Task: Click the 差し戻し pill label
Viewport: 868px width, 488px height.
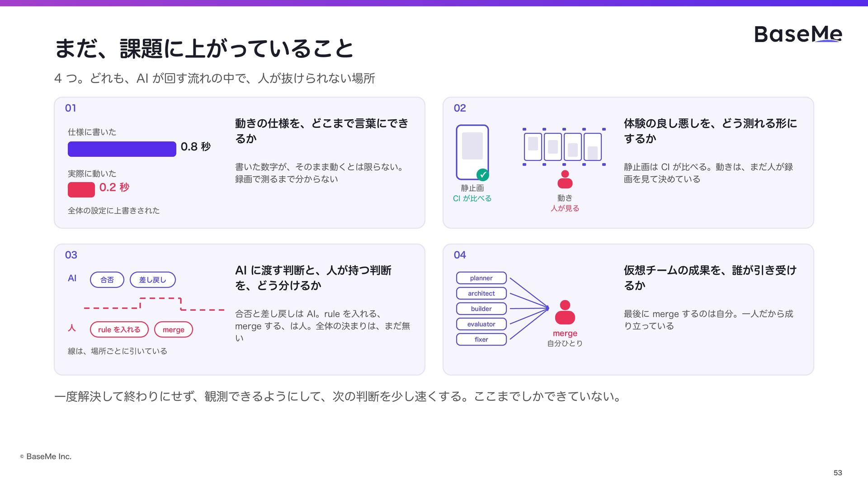Action: point(153,280)
